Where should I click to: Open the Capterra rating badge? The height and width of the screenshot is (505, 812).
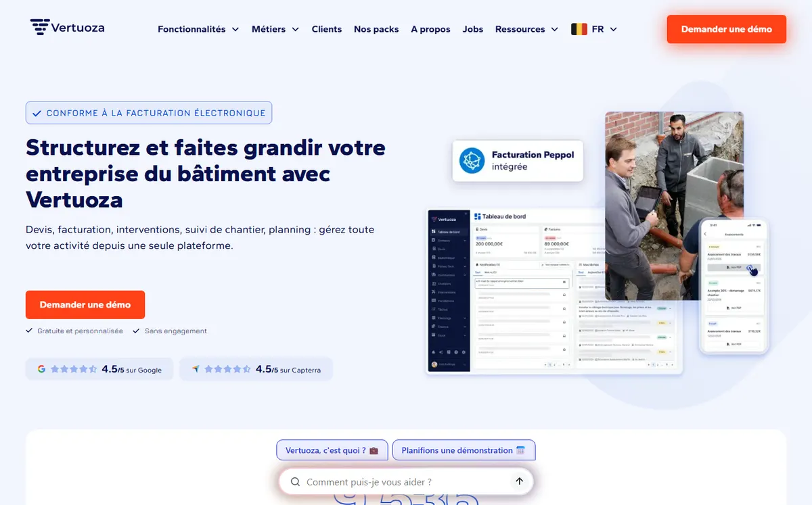pyautogui.click(x=256, y=369)
